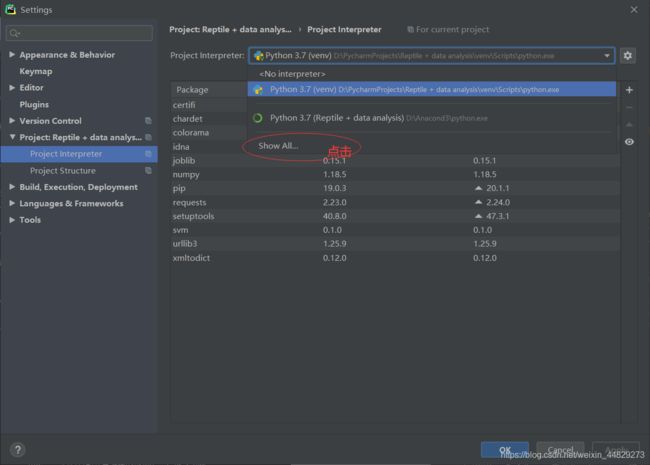
Task: Select the colorama package row
Action: coord(209,133)
